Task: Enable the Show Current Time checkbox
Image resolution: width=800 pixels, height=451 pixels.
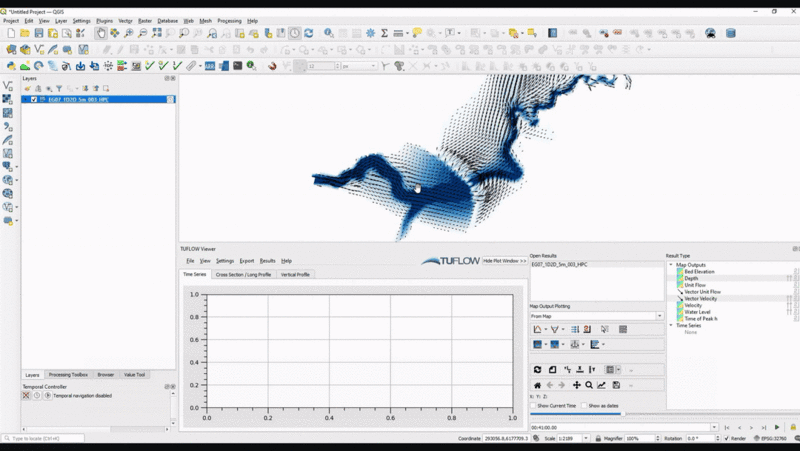Action: [533, 406]
